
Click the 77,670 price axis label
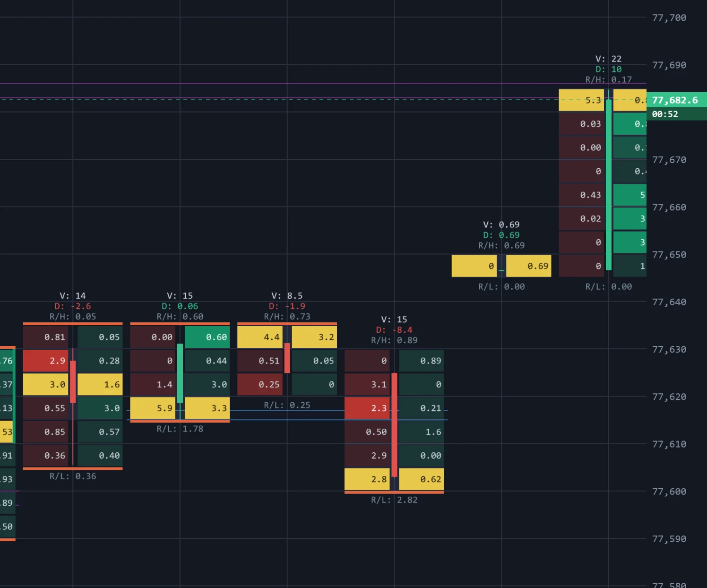[669, 160]
